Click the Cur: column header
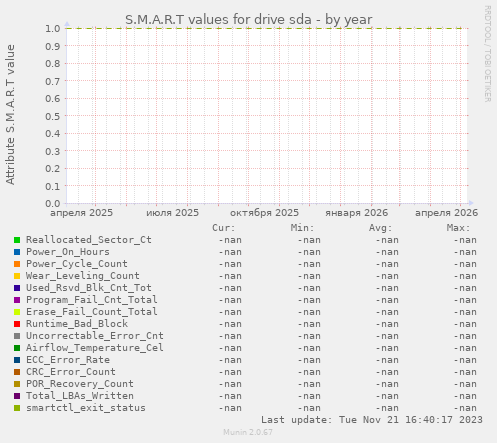Image resolution: width=497 pixels, height=443 pixels. tap(224, 228)
